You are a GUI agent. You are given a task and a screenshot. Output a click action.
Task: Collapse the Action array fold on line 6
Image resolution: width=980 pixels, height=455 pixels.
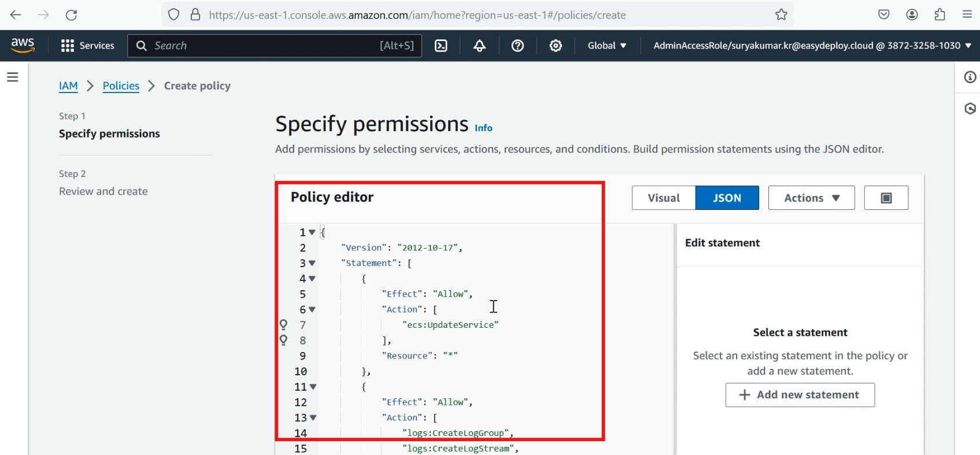[312, 309]
